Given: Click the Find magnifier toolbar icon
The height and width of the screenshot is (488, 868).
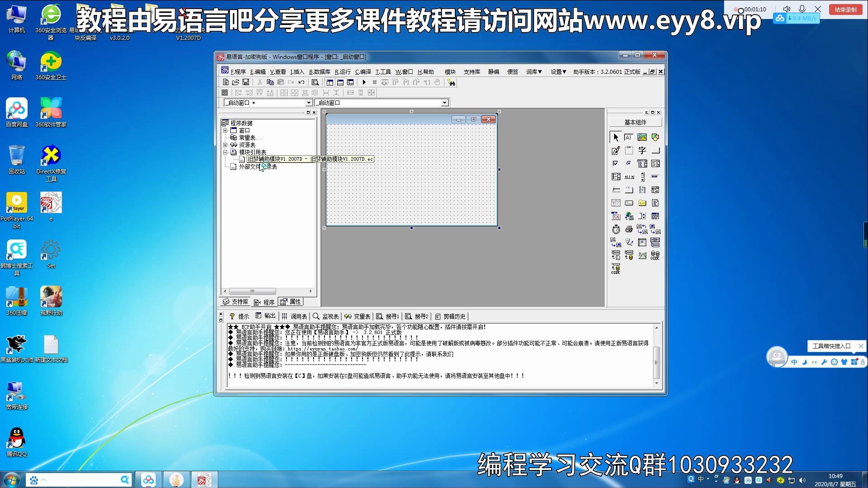Looking at the screenshot, I should coord(315,82).
